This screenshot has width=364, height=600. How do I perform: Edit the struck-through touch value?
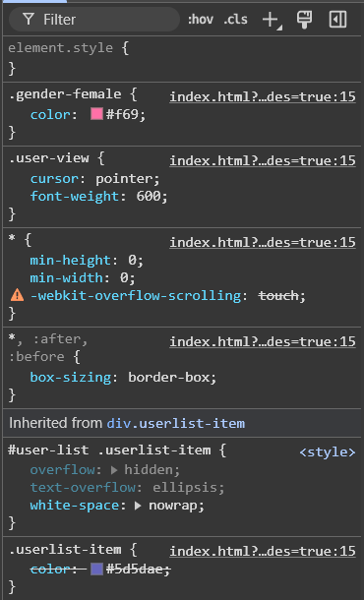click(x=278, y=295)
